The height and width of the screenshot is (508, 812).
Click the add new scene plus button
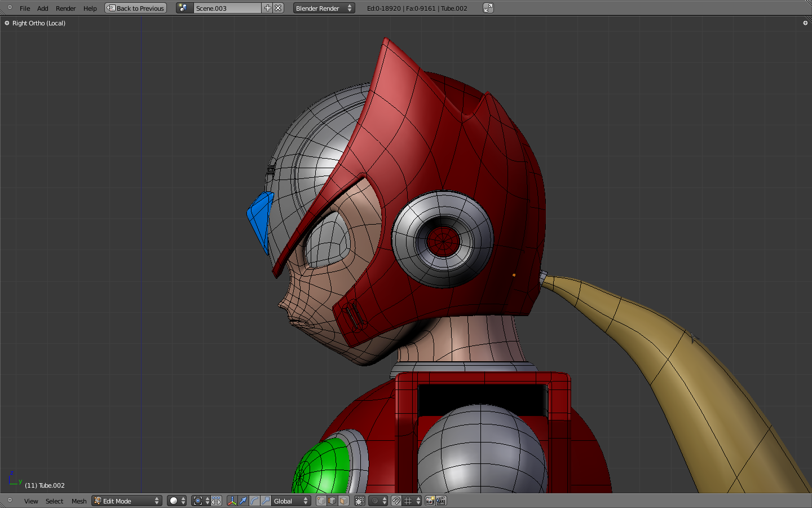click(x=268, y=8)
